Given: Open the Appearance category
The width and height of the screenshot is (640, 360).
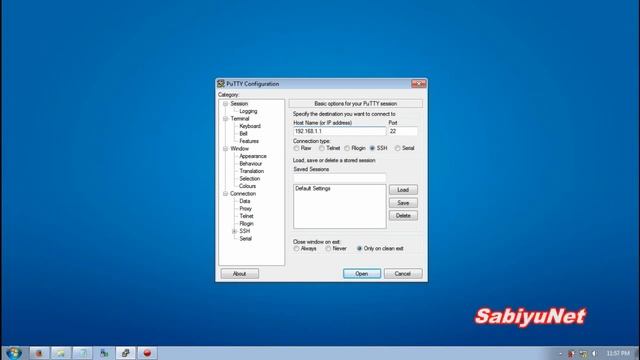Looking at the screenshot, I should pyautogui.click(x=253, y=156).
